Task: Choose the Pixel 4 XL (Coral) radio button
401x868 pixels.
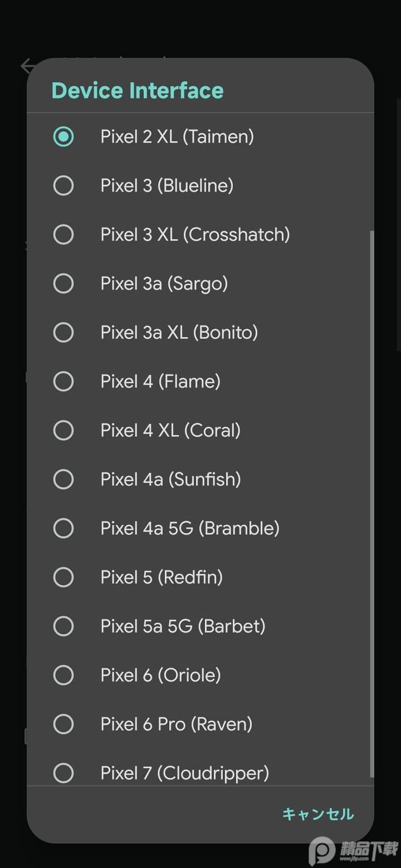Action: [x=63, y=430]
